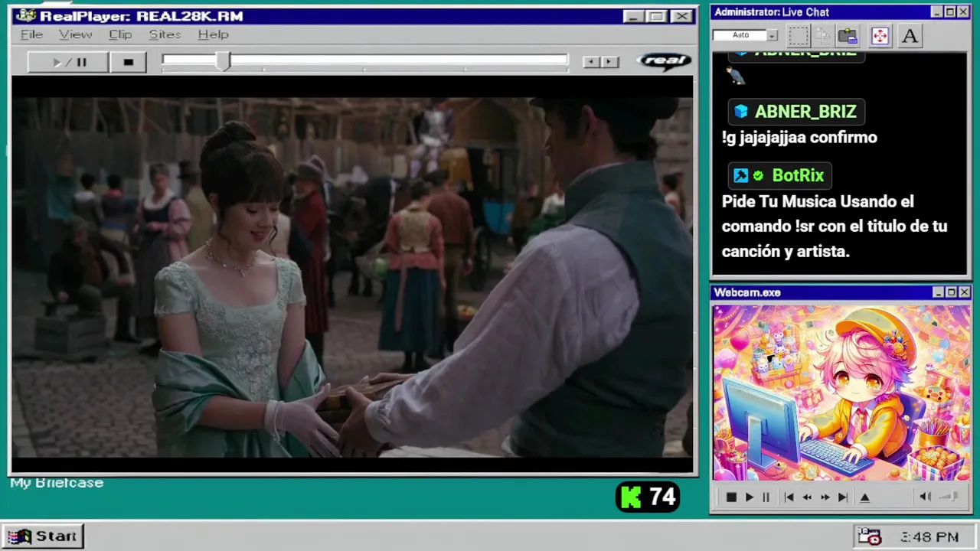
Task: Click the Webcam.exe volume slider
Action: click(949, 497)
